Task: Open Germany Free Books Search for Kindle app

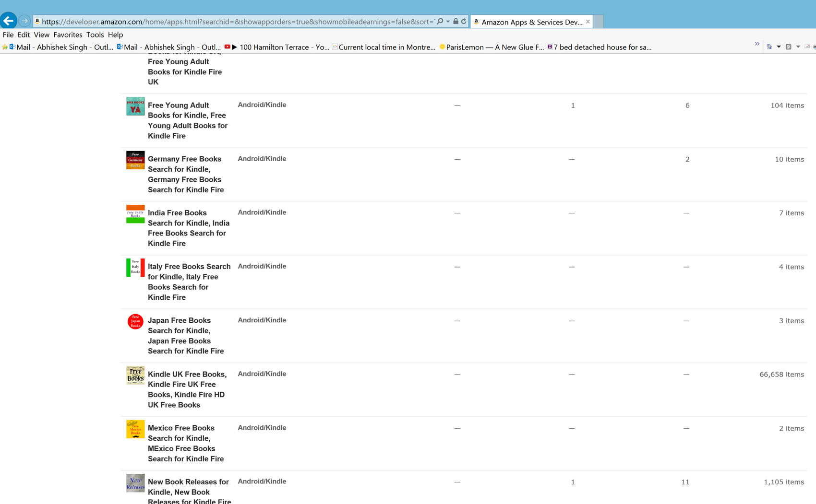Action: 186,174
